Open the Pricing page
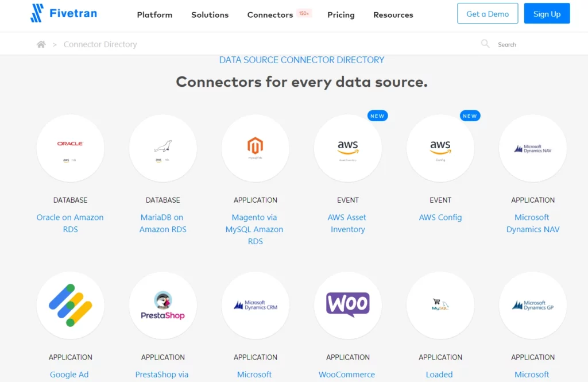This screenshot has height=382, width=588. pos(341,14)
